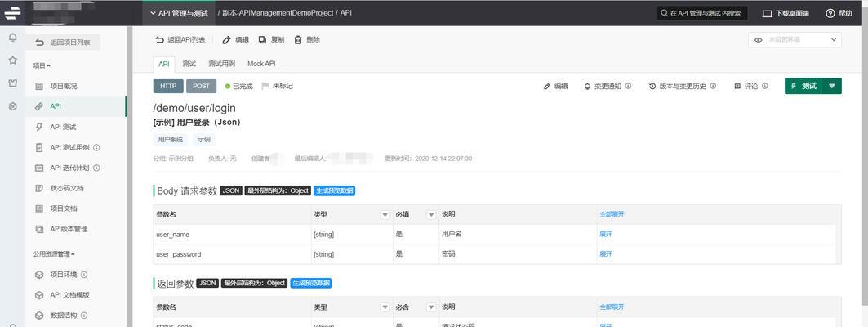
Task: Click 生成预览数据 for Body 请求参数
Action: (x=334, y=190)
